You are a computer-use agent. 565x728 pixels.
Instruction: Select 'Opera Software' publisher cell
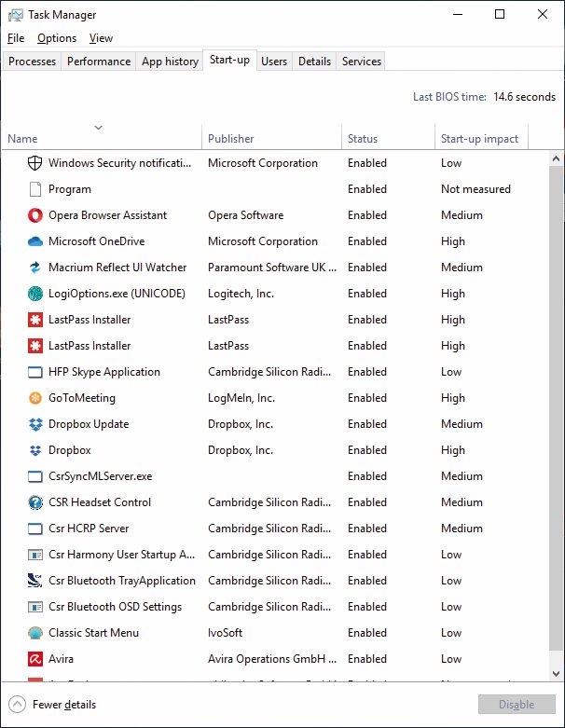tap(245, 215)
